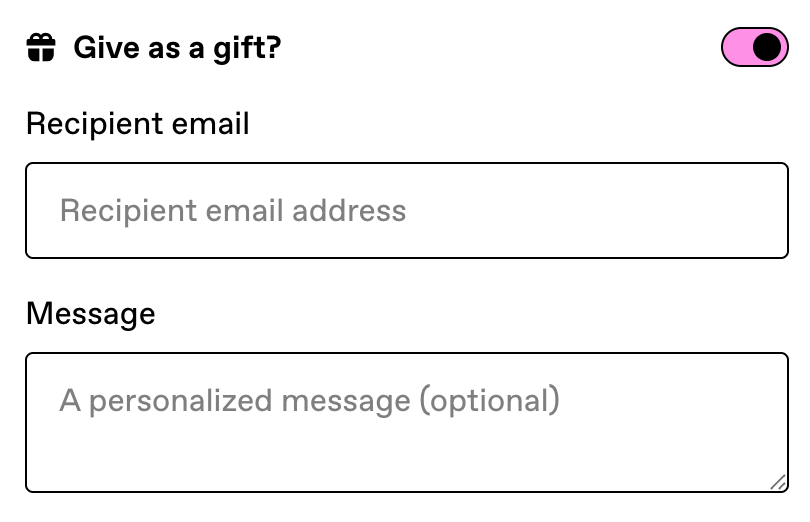Click the "A personalized message (optional)" placeholder
This screenshot has height=522, width=810.
click(309, 401)
